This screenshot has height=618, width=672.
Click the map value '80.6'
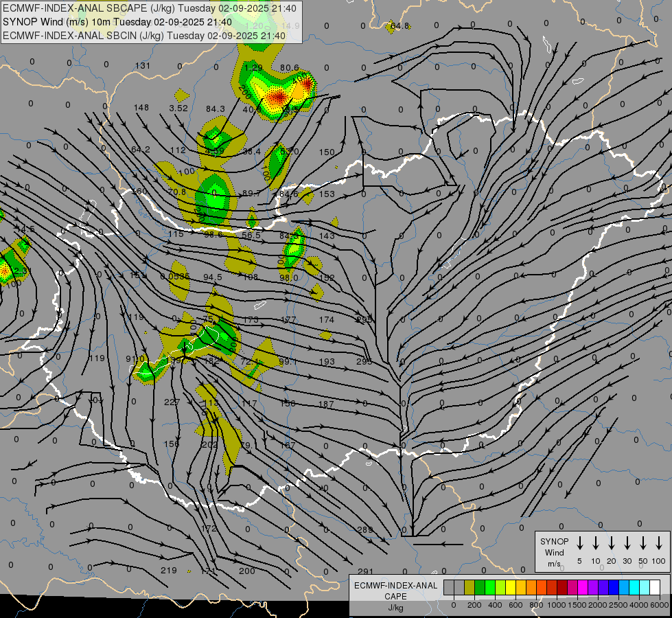click(290, 68)
